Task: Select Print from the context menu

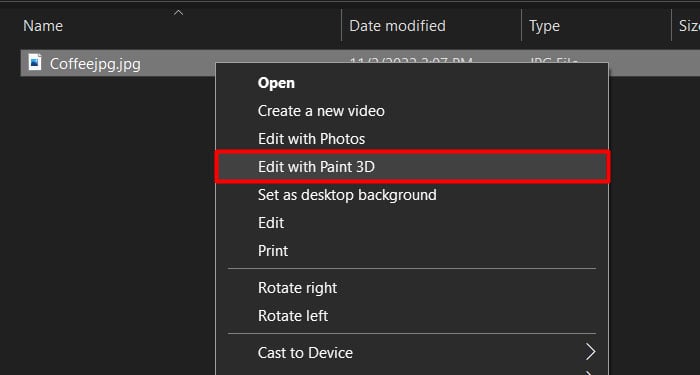Action: [412, 251]
